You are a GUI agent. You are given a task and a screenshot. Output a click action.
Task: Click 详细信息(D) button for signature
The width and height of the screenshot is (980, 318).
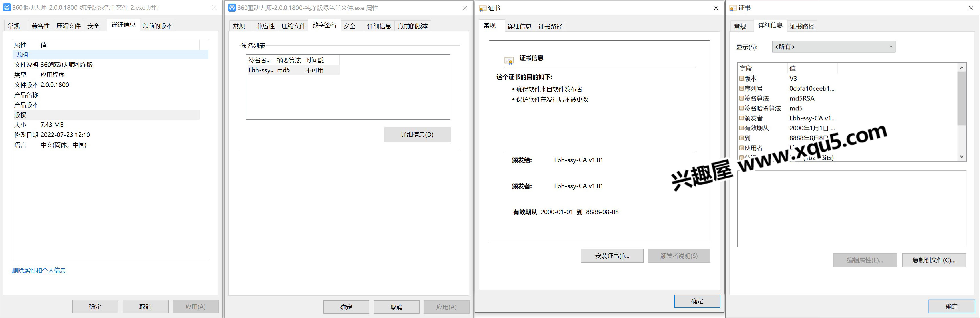pos(417,134)
